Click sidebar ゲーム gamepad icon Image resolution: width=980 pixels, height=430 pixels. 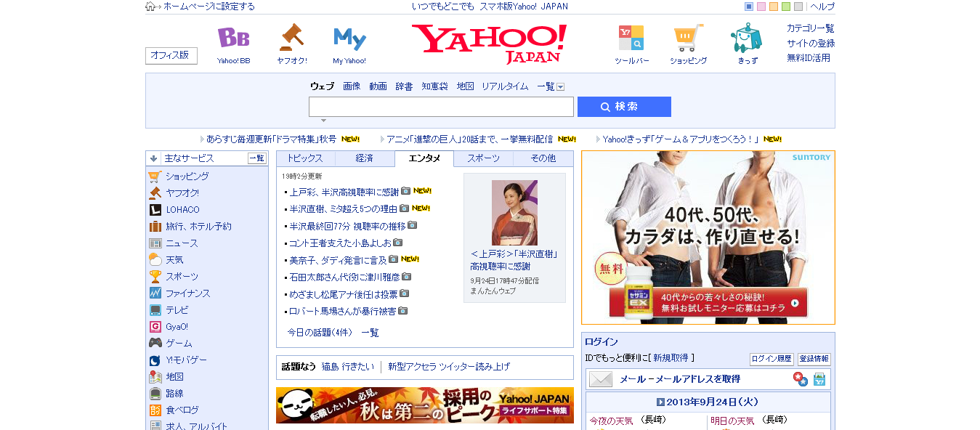[x=155, y=344]
